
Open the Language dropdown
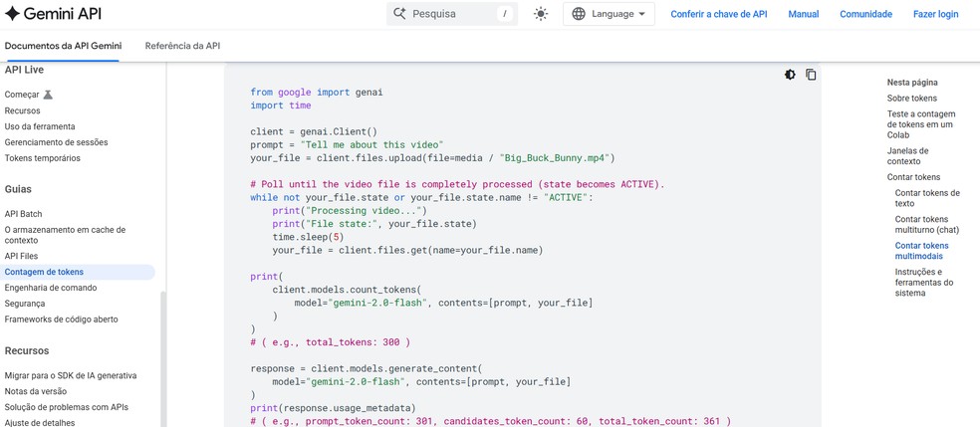click(609, 14)
